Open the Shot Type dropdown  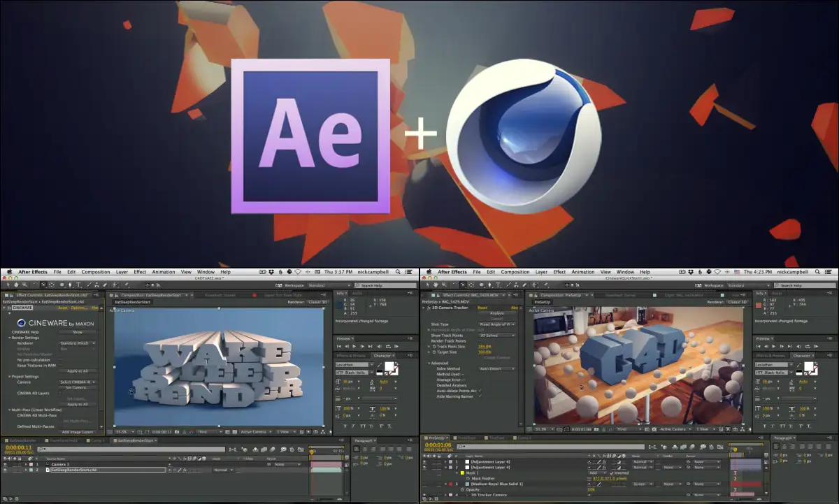(497, 324)
